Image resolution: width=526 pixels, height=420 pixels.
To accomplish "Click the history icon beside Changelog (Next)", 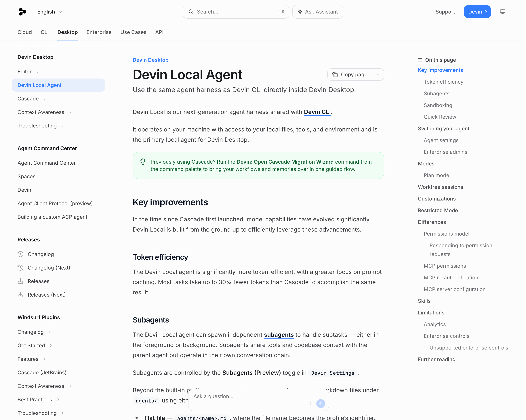I will coord(20,268).
